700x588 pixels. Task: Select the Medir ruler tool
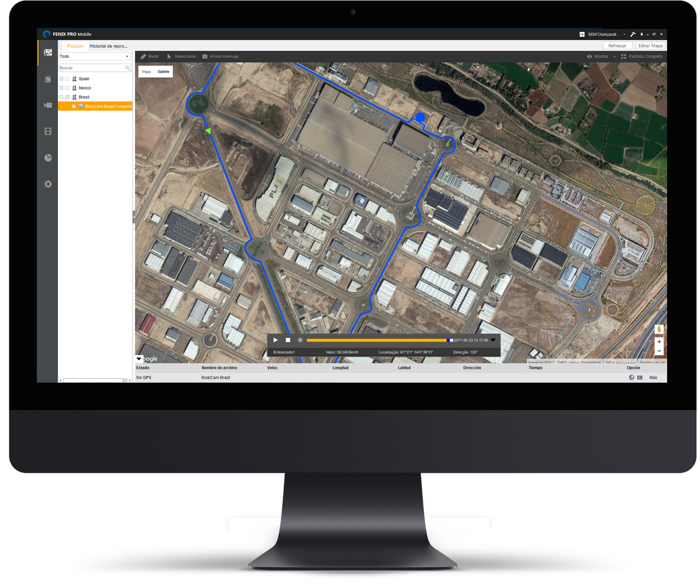[x=150, y=57]
